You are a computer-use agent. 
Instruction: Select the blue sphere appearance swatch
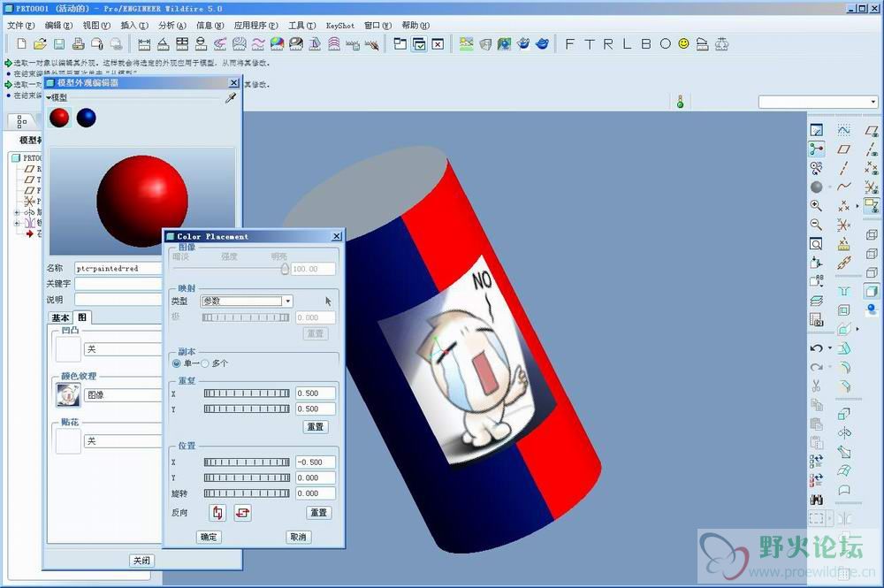pos(87,118)
